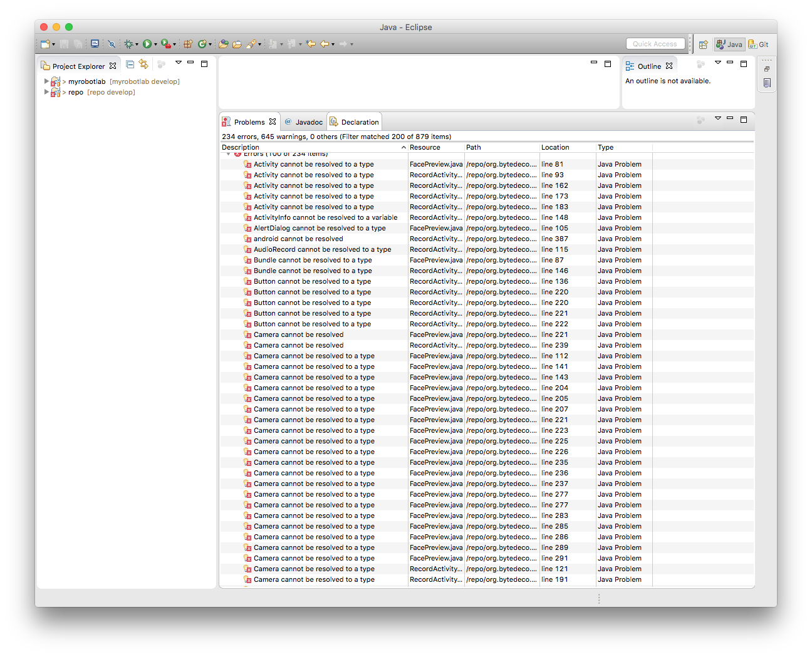Minimize the editor area
Viewport: 812px width, 657px height.
pos(594,63)
